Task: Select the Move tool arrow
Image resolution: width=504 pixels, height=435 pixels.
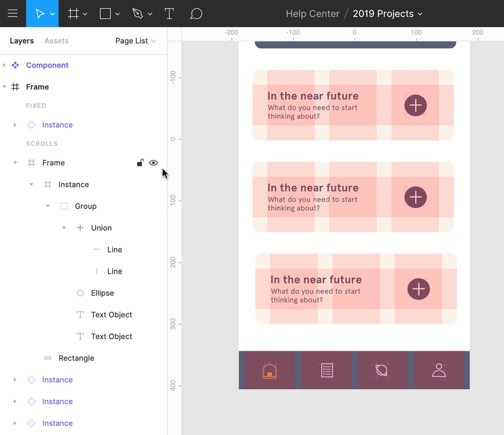Action: point(40,14)
